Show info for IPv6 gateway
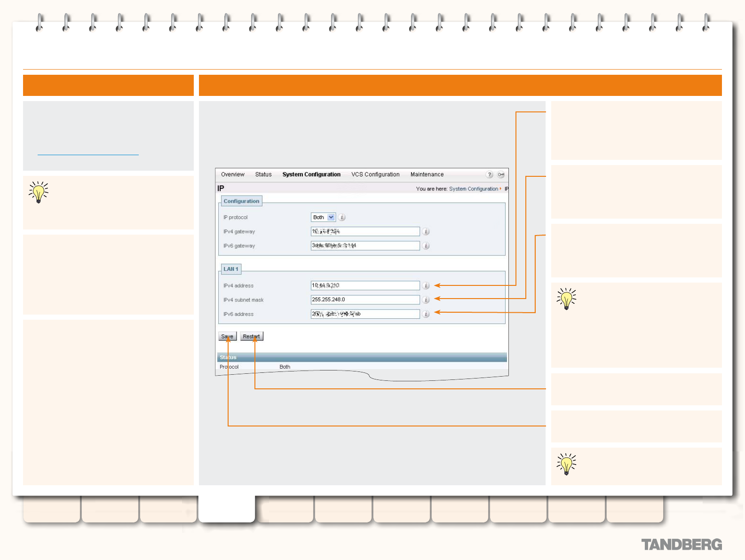This screenshot has width=745, height=560. 426,245
